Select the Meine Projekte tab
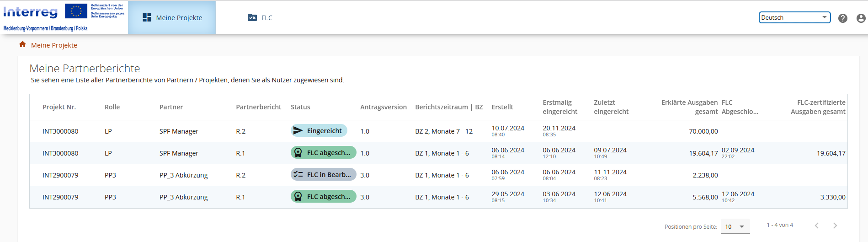The image size is (868, 242). coord(172,18)
